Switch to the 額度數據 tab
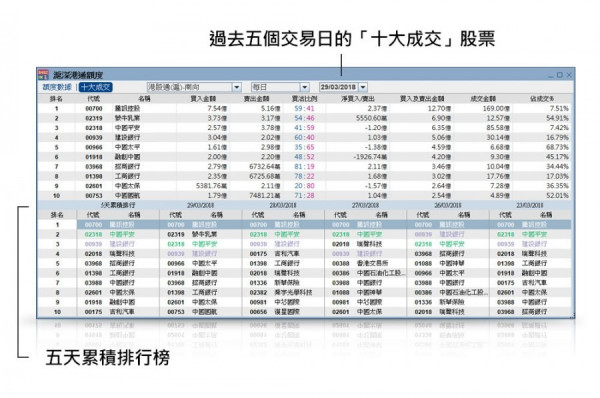The image size is (600, 398). (x=57, y=87)
